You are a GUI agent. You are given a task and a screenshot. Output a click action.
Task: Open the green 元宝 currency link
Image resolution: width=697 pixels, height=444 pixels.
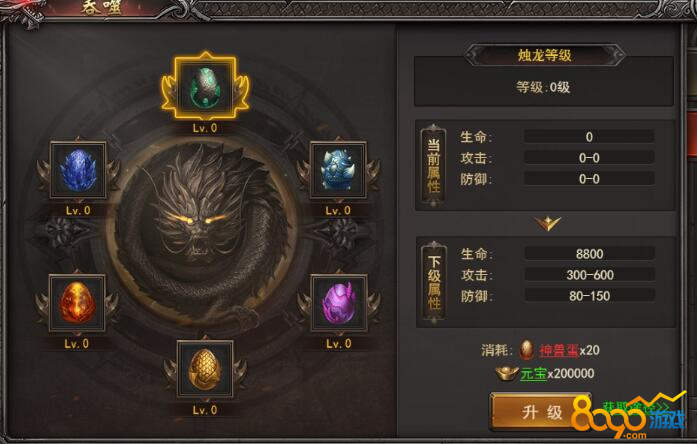(x=533, y=373)
